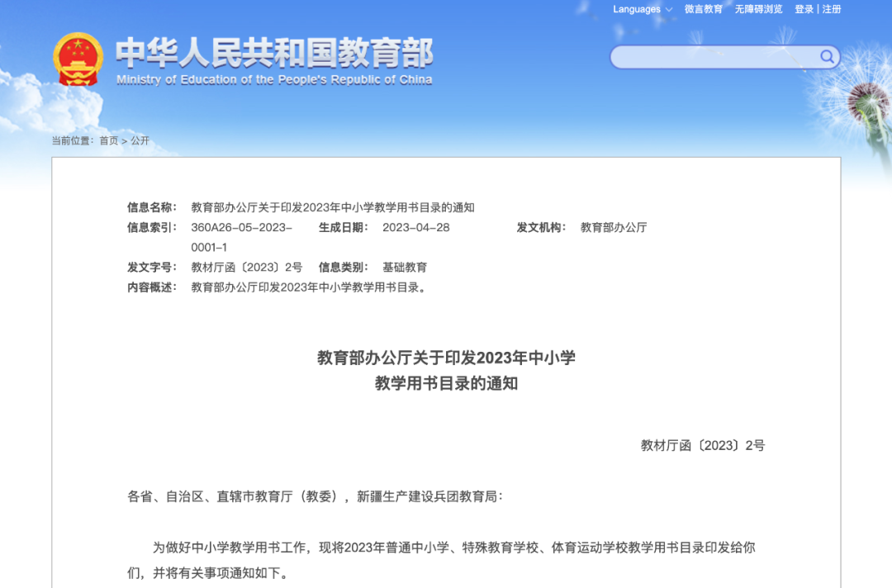Click the English Ministry of Education subtitle
Viewport: 892px width, 588px height.
[273, 80]
